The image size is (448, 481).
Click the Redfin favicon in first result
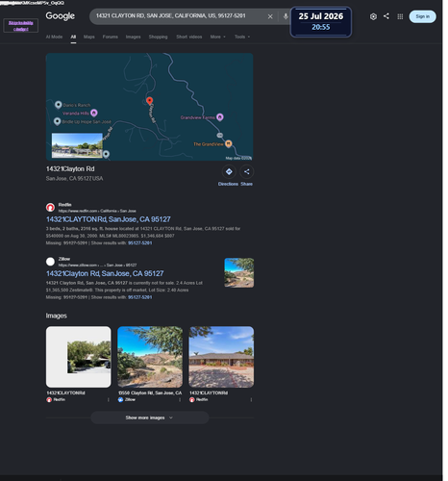coord(51,209)
